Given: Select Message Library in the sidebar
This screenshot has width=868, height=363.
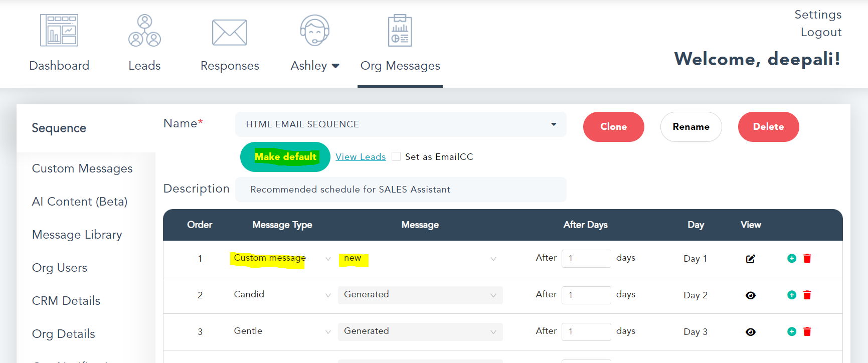Looking at the screenshot, I should tap(77, 235).
